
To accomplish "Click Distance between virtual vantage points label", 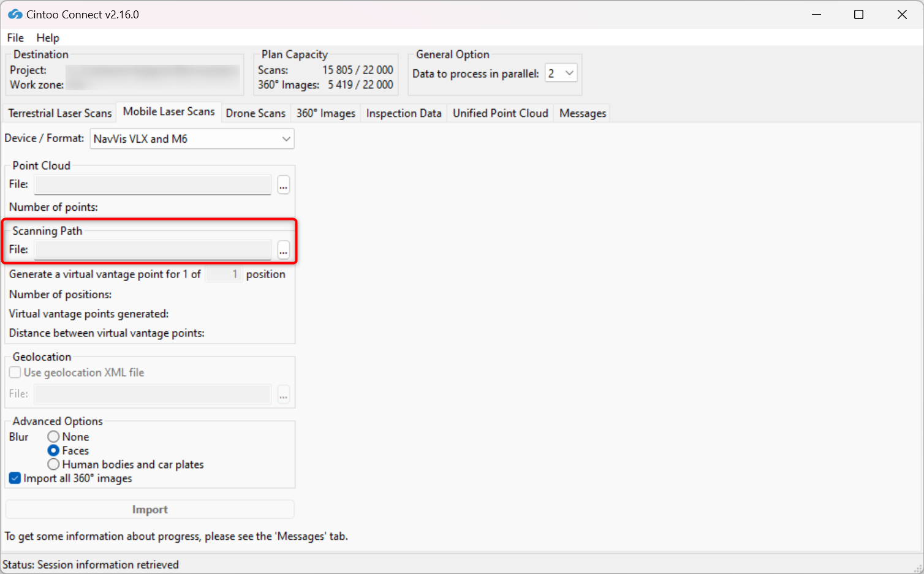I will click(x=107, y=333).
